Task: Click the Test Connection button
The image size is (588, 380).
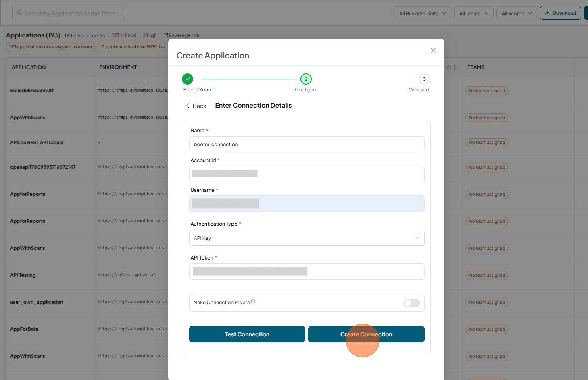Action: (x=247, y=334)
